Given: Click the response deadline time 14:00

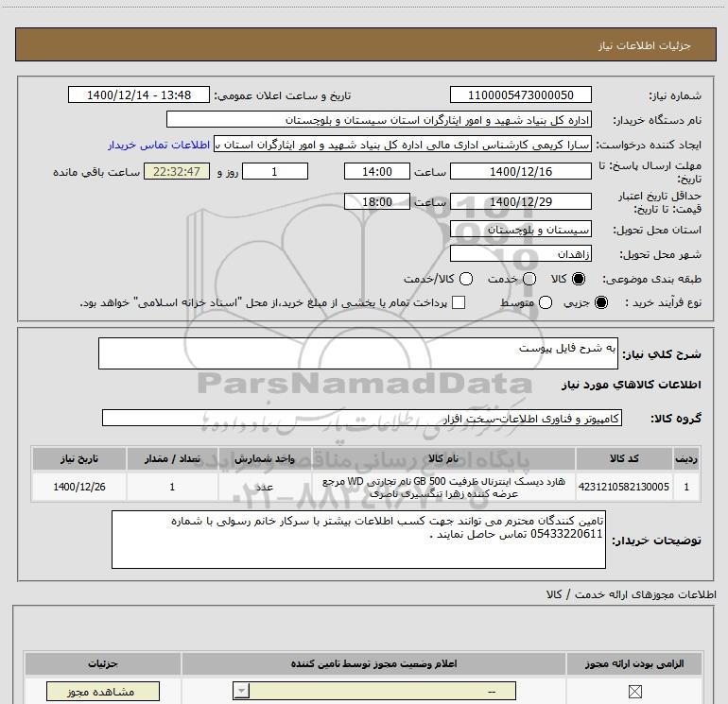Looking at the screenshot, I should [x=377, y=172].
